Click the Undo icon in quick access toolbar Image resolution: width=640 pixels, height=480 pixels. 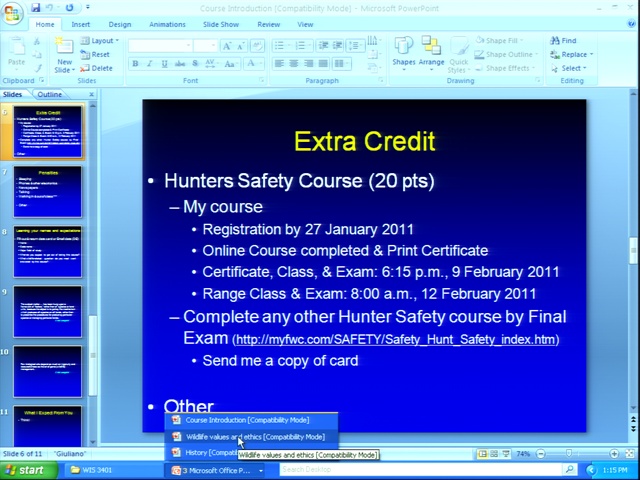click(49, 7)
